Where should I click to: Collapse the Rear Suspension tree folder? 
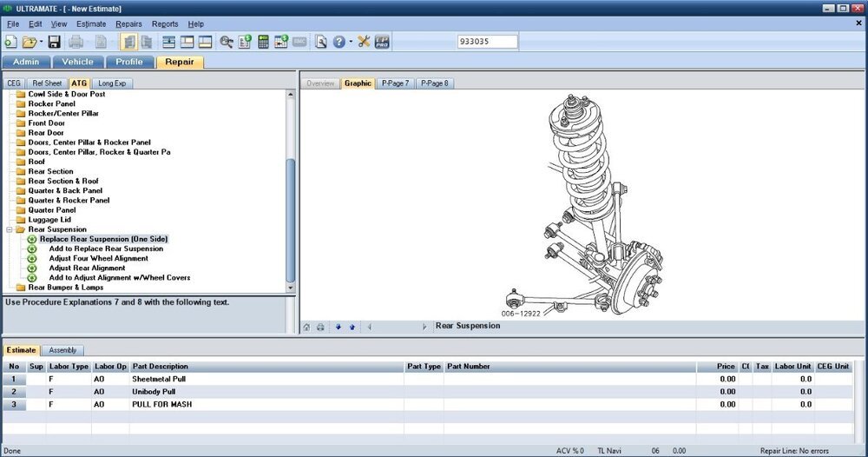point(10,229)
